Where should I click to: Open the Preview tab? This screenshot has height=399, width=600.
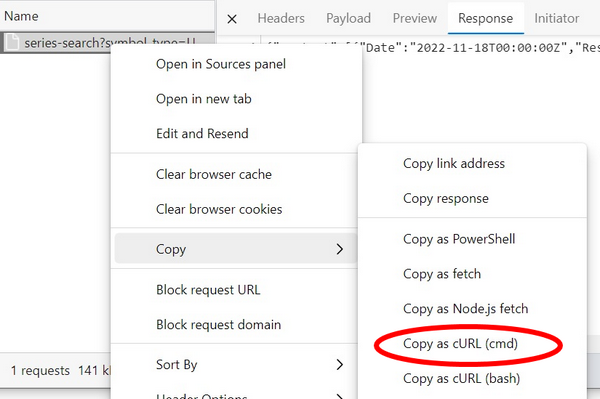tap(415, 18)
